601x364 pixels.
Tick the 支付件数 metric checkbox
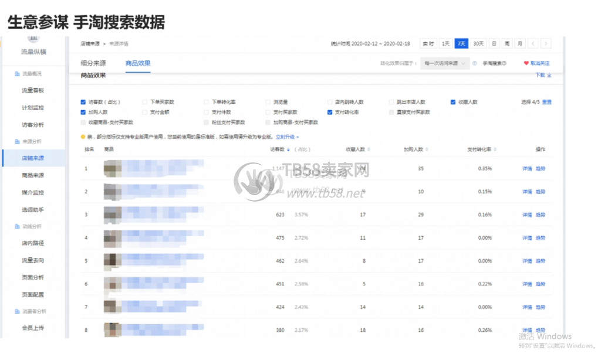(206, 113)
